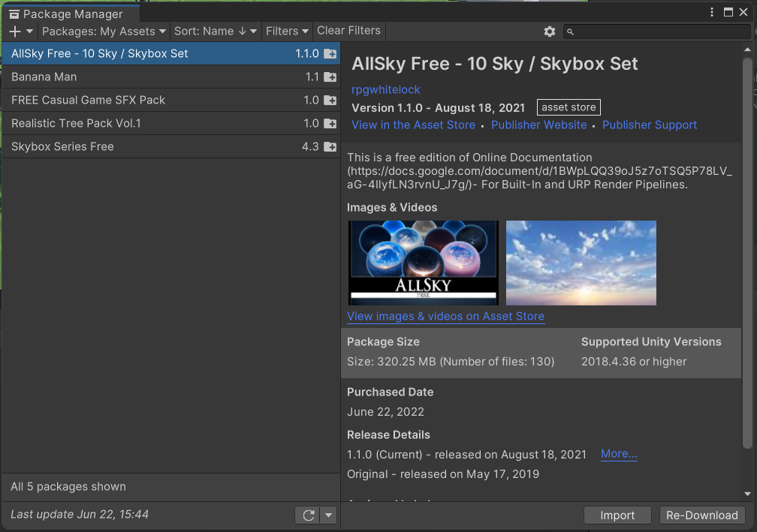
Task: Click 'June 22, 2022' purchased date
Action: click(385, 412)
